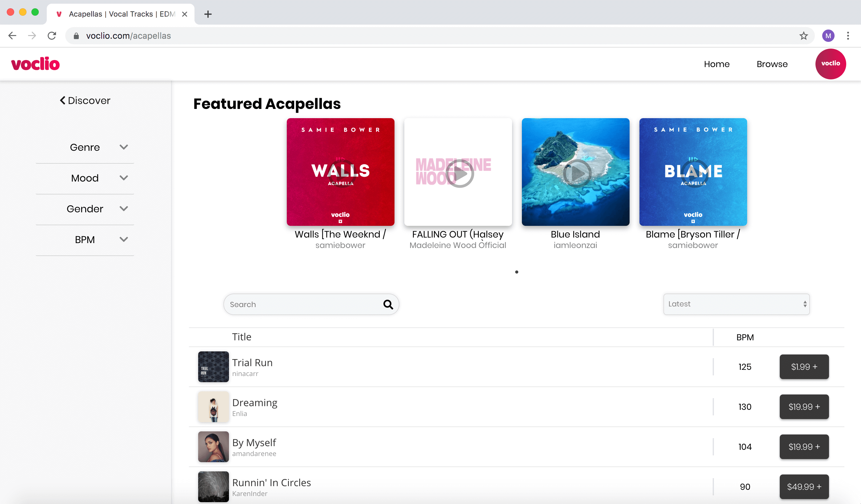Screen dimensions: 861x504
Task: Play the FALLING OUT featured track
Action: (459, 173)
